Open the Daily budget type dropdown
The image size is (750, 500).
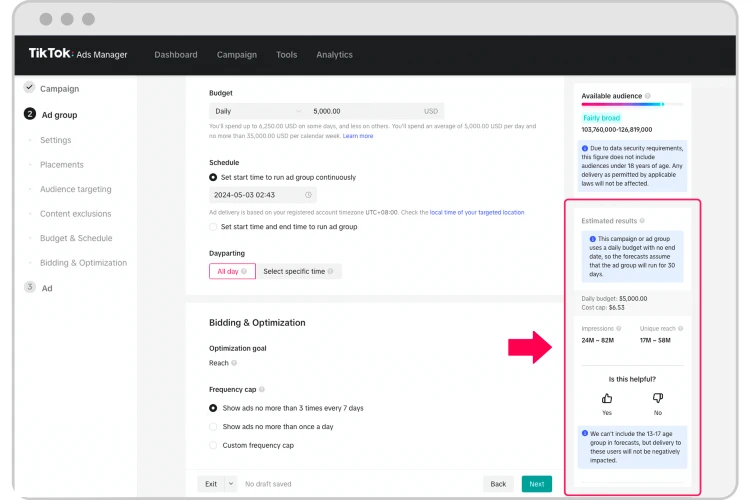coord(258,111)
